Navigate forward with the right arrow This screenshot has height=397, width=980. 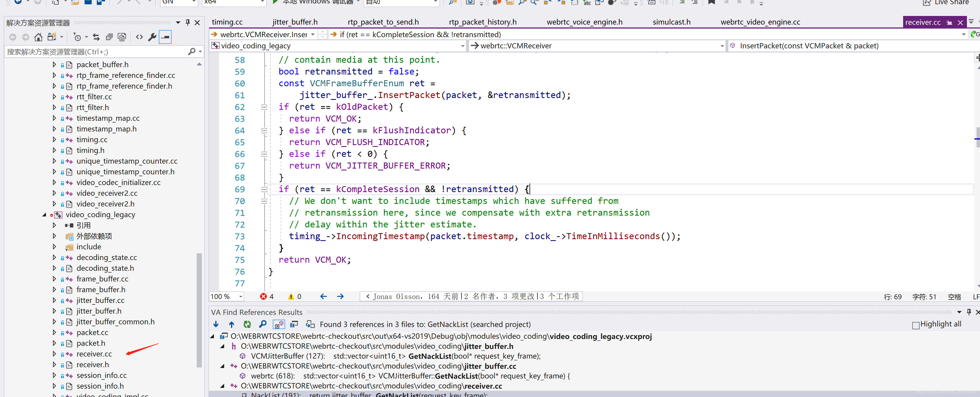[341, 296]
